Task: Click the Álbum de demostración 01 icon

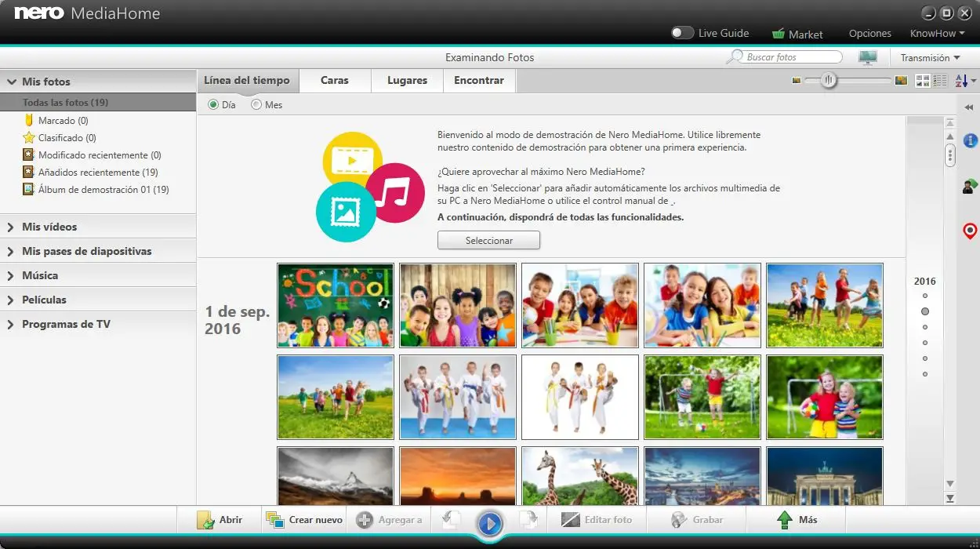Action: [x=29, y=190]
